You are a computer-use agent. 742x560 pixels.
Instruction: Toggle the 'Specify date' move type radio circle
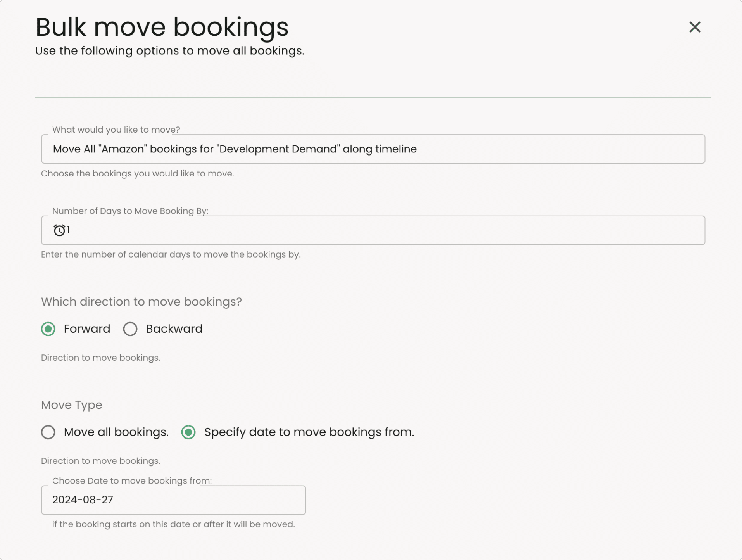188,432
